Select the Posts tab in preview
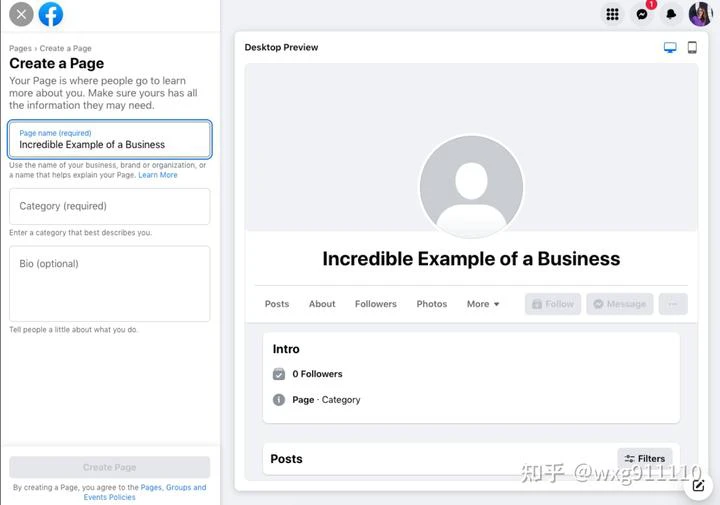This screenshot has height=505, width=720. click(277, 304)
